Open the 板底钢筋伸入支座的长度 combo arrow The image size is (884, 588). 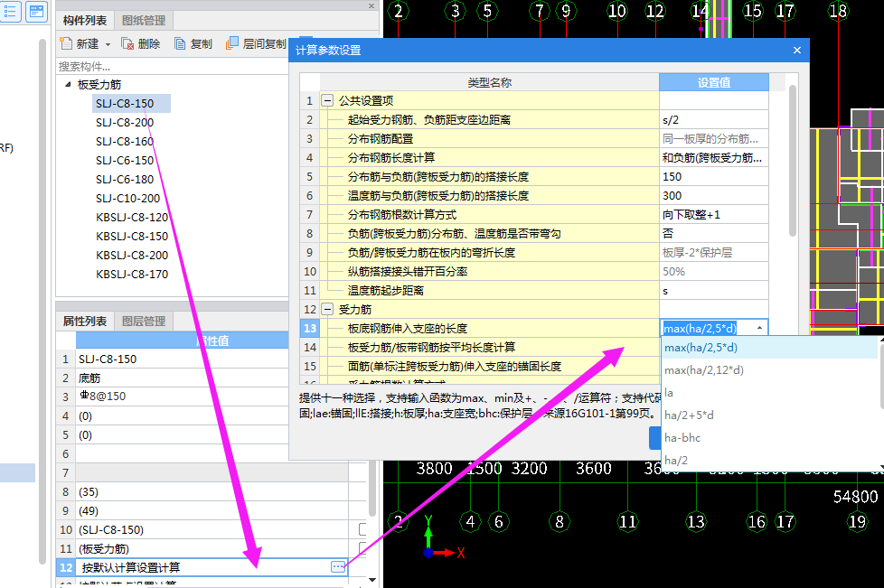coord(759,328)
